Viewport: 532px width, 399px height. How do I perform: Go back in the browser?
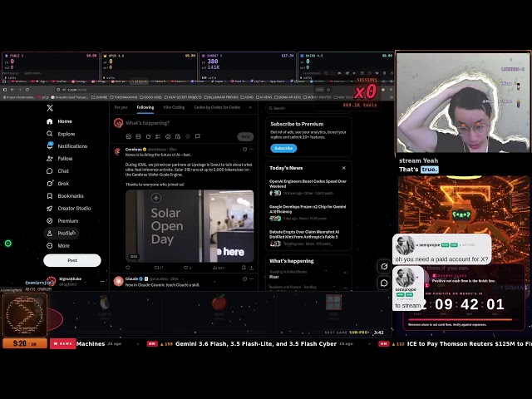(12, 90)
